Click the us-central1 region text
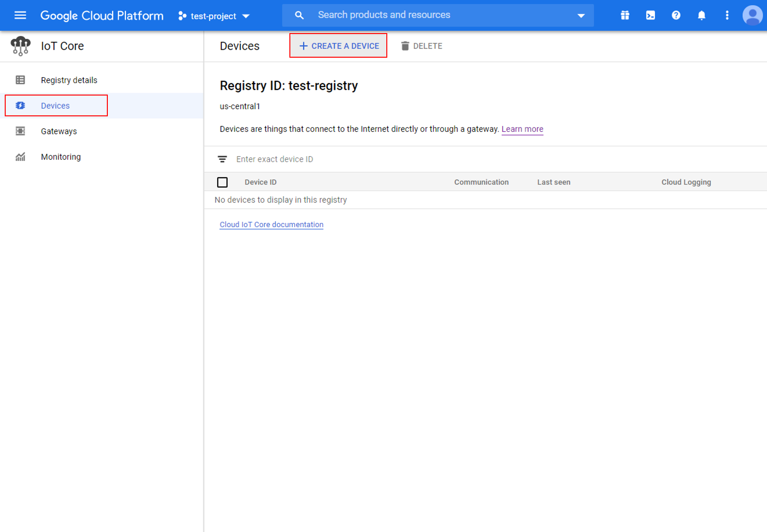 tap(240, 106)
